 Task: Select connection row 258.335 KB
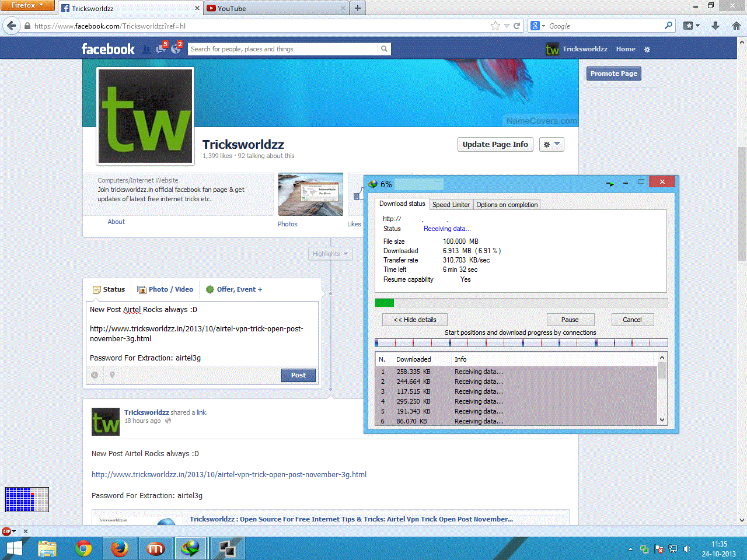click(x=516, y=372)
